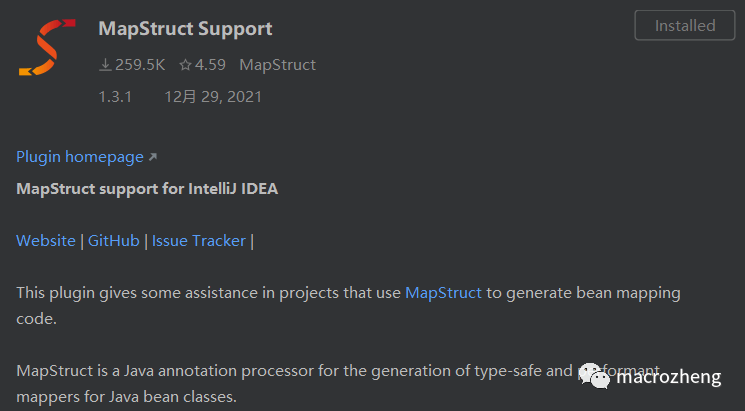Click the download count arrow icon
Image resolution: width=745 pixels, height=411 pixels.
pyautogui.click(x=105, y=65)
